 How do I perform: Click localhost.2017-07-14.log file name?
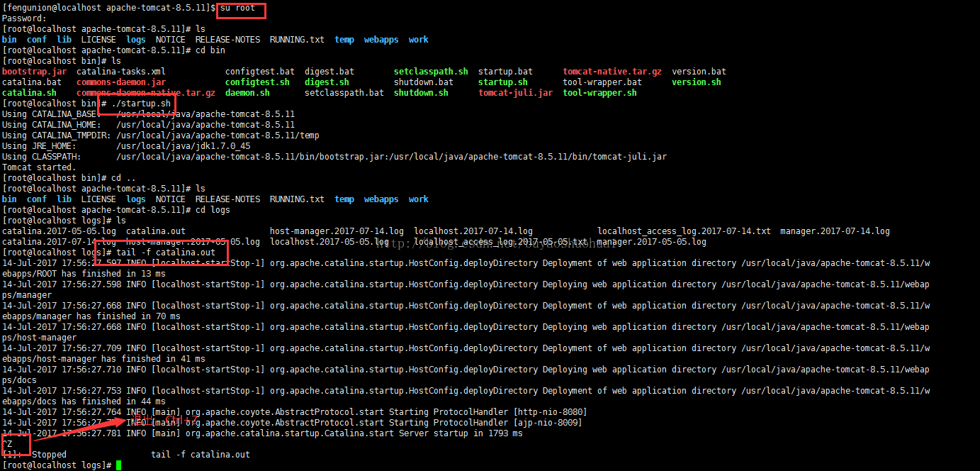473,231
